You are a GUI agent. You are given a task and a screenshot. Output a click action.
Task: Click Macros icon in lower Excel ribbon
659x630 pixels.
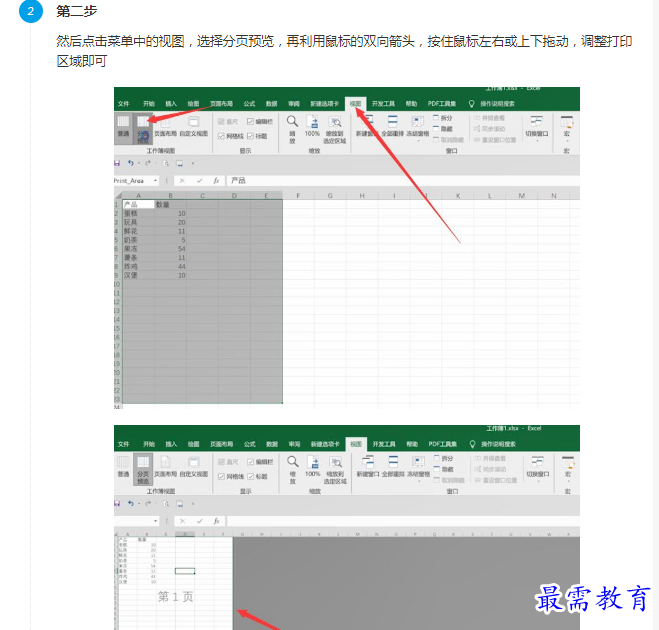tap(568, 462)
